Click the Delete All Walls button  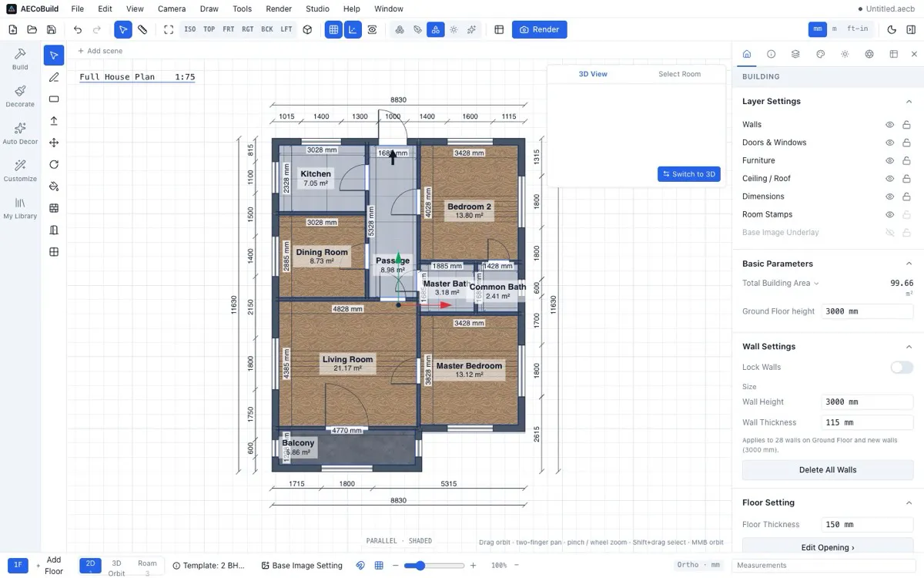828,470
